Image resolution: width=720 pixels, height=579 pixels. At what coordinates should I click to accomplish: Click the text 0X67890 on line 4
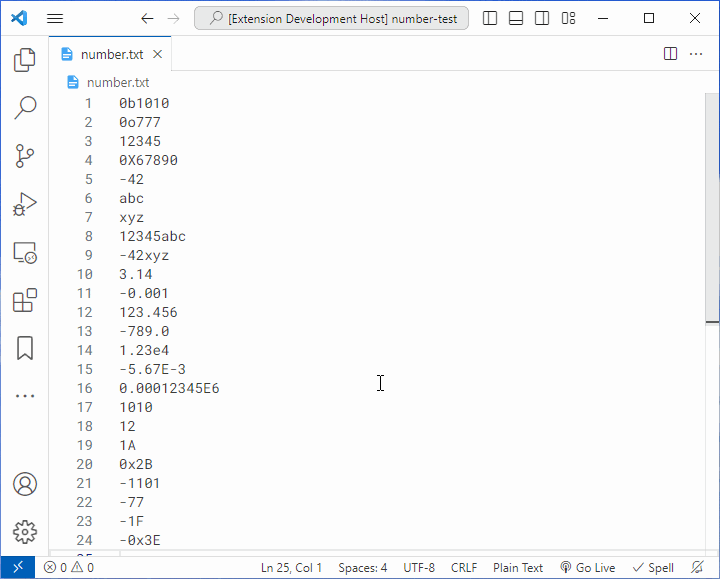[x=148, y=160]
